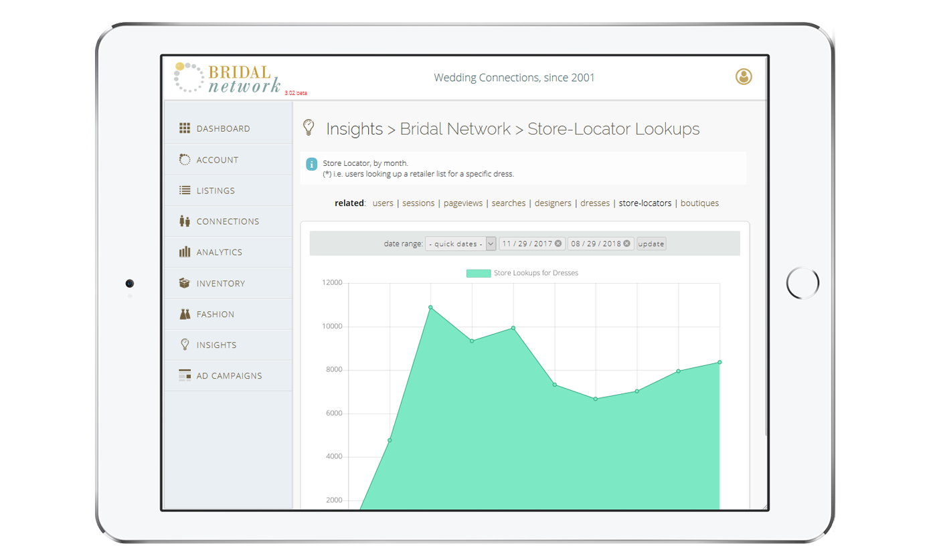Open the Ad Campaigns menu item
The height and width of the screenshot is (560, 937).
click(x=228, y=376)
